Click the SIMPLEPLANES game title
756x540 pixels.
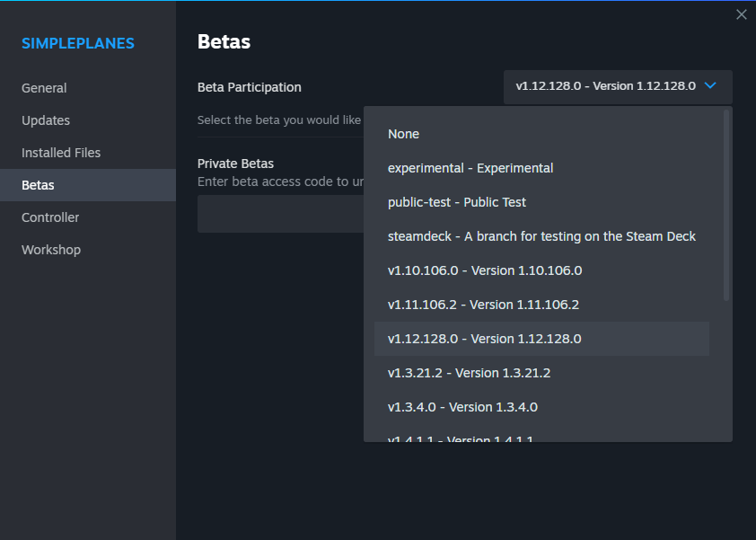[x=78, y=43]
